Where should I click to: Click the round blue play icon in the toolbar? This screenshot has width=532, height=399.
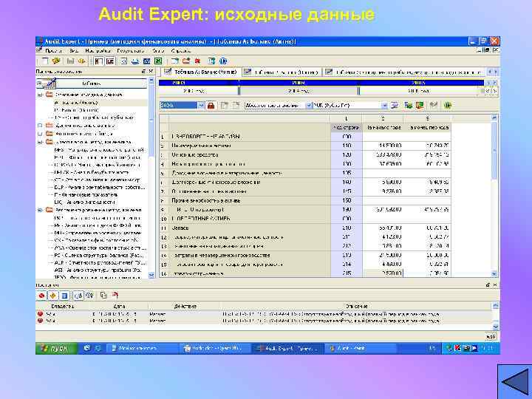click(x=223, y=61)
